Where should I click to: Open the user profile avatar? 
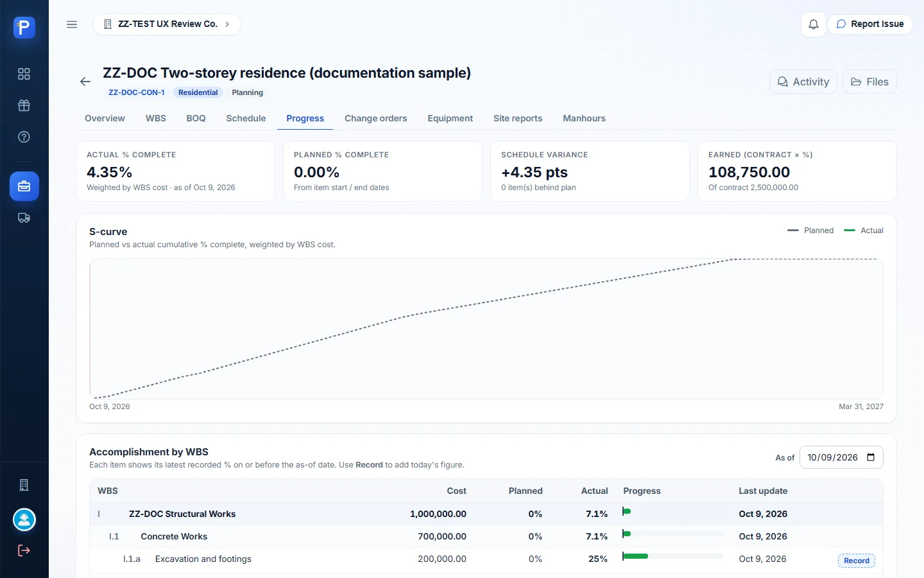tap(24, 520)
